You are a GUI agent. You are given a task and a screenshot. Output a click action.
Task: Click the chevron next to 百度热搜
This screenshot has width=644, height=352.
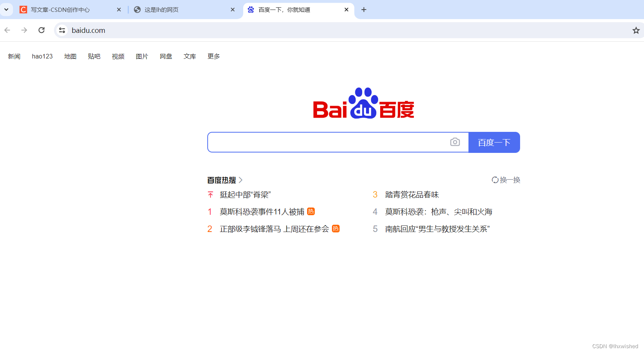coord(241,180)
